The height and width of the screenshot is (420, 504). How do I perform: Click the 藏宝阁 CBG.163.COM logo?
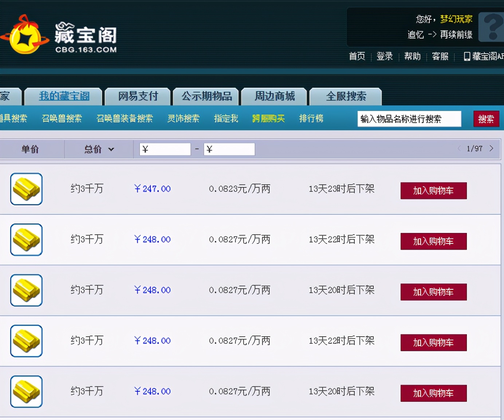click(x=59, y=35)
